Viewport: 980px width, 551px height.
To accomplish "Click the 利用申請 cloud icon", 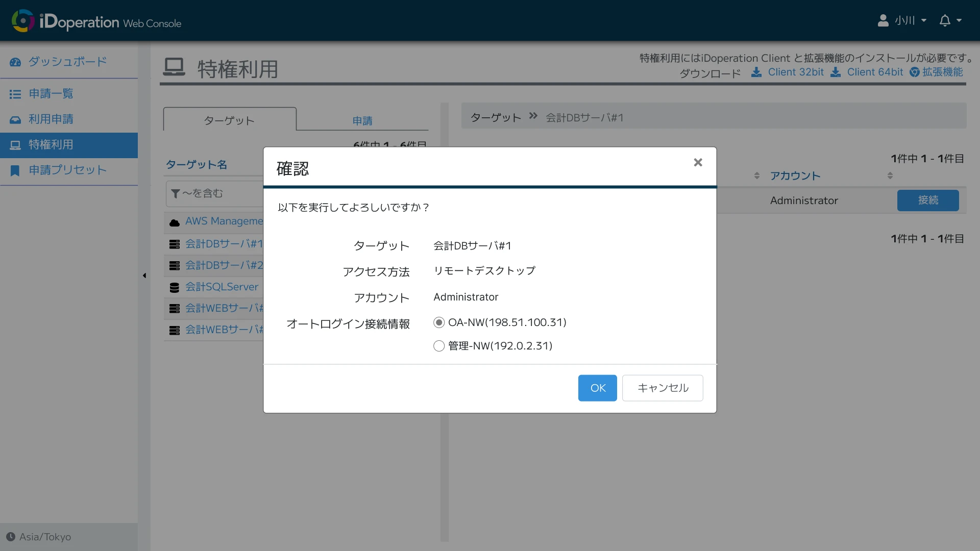I will tap(16, 119).
